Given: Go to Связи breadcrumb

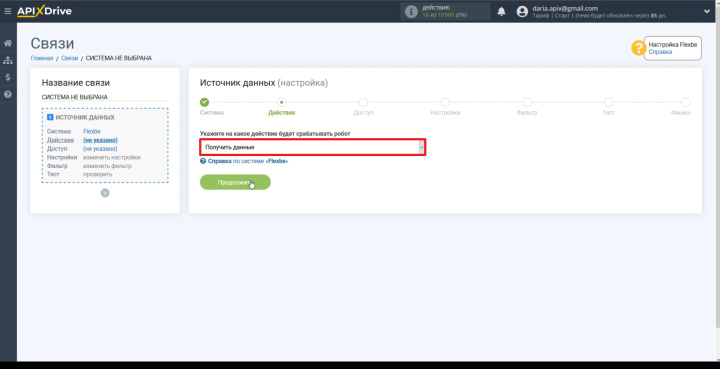Looking at the screenshot, I should coord(70,58).
